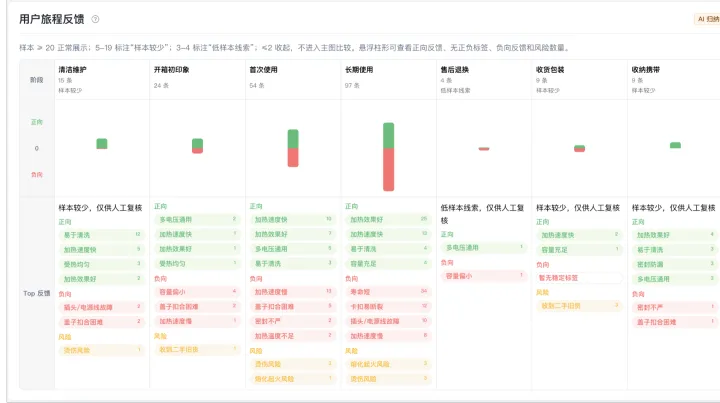This screenshot has width=720, height=403.
Task: Click 烫伤风险 tag under 首次使用
Action: [293, 364]
